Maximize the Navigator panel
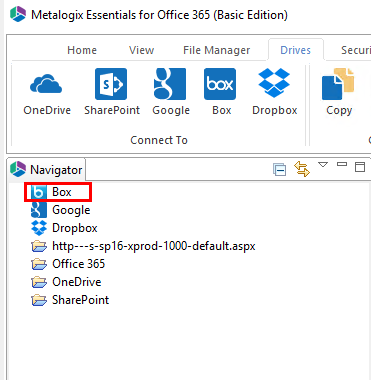This screenshot has width=371, height=380. point(360,167)
